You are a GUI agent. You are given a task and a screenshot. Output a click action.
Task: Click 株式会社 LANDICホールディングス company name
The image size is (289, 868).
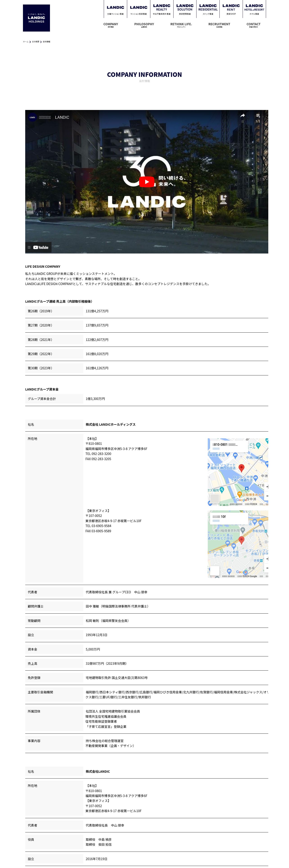tap(110, 425)
